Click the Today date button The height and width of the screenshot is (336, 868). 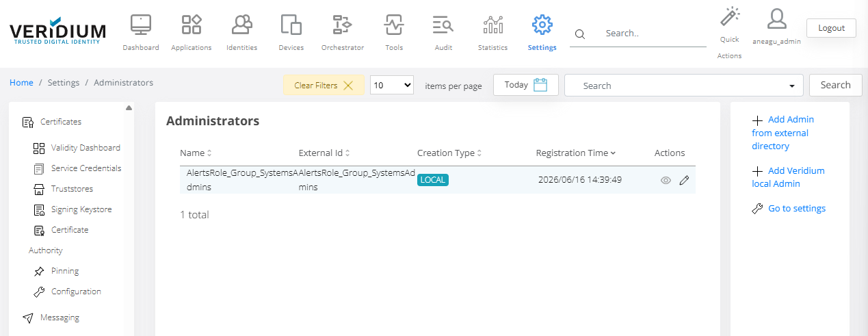(x=526, y=85)
